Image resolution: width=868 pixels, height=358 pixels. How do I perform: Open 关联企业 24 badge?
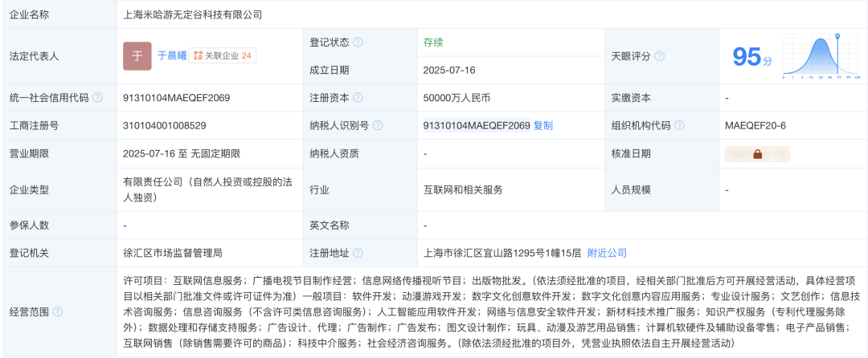click(x=223, y=56)
